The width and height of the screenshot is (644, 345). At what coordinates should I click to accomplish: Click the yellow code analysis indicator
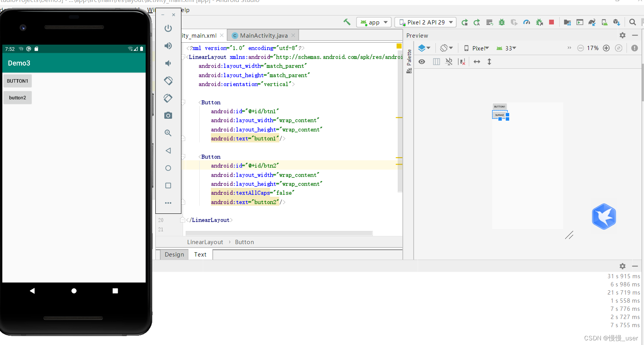pos(399,46)
